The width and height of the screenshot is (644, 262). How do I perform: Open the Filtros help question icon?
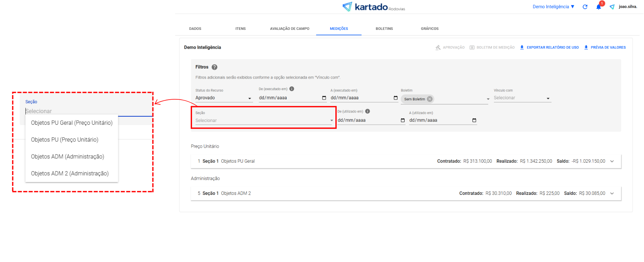[x=214, y=67]
